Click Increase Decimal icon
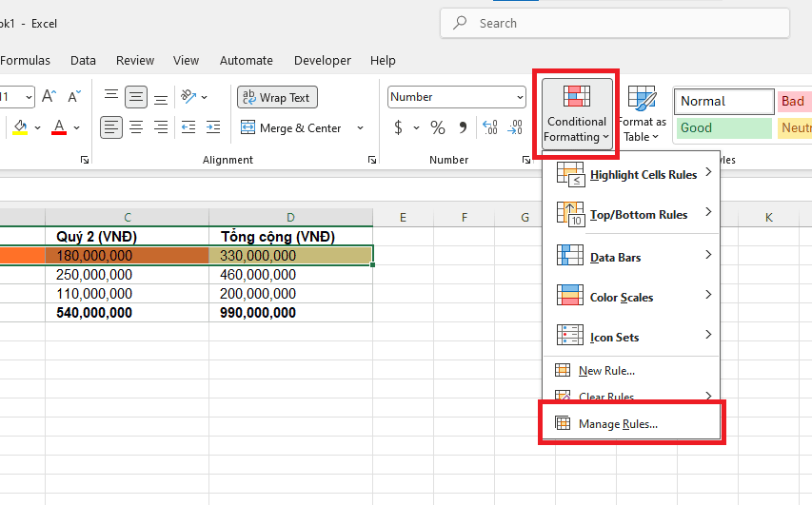Viewport: 812px width, 505px height. pyautogui.click(x=489, y=127)
